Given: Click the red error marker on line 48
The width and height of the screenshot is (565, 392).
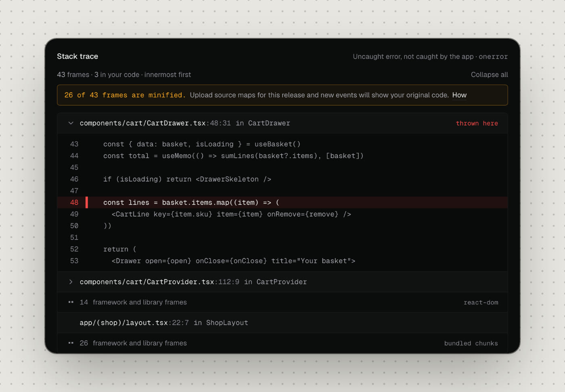Looking at the screenshot, I should [87, 202].
